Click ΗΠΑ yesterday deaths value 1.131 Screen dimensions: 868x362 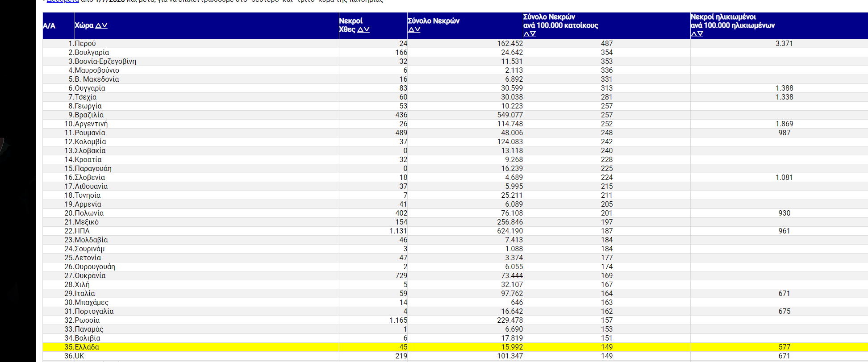pyautogui.click(x=398, y=231)
